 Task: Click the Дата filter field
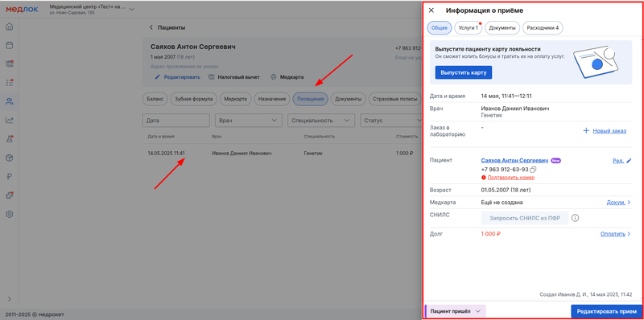(175, 121)
